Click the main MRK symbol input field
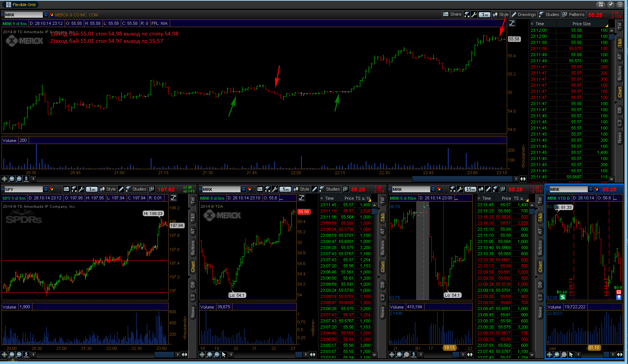This screenshot has height=364, width=628. coord(23,15)
